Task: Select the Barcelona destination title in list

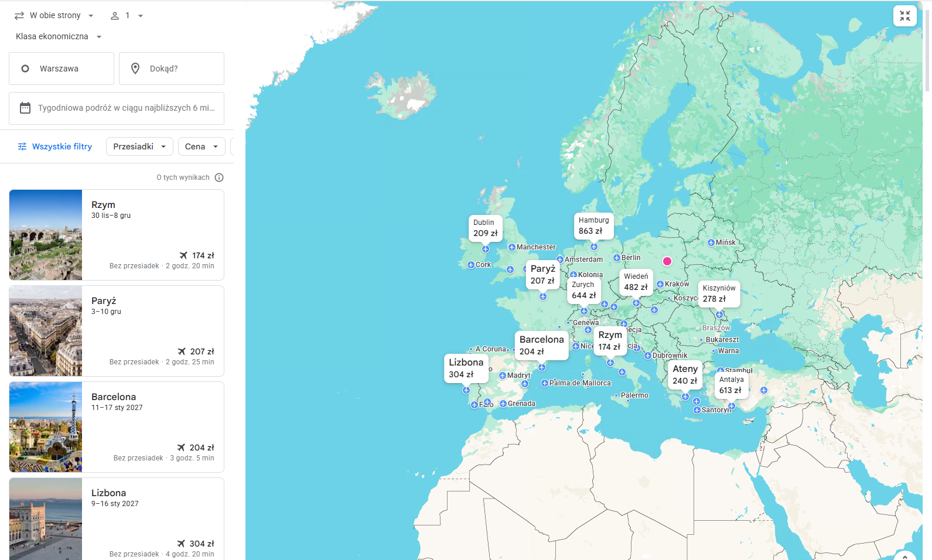Action: tap(114, 397)
